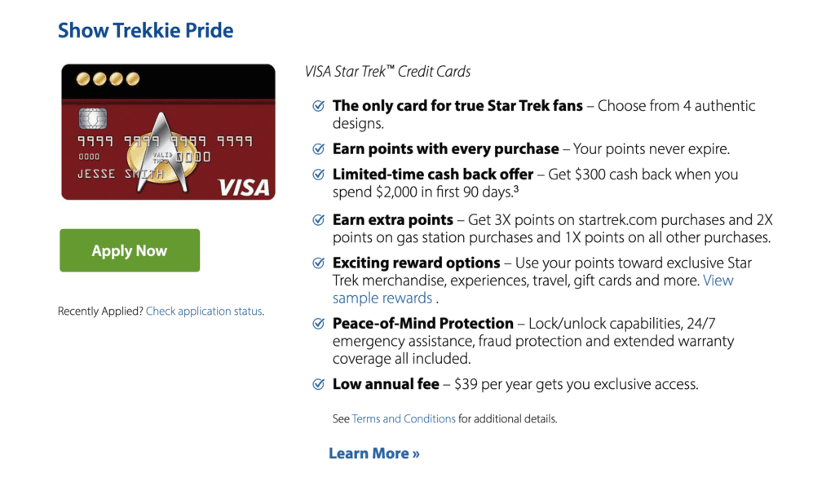Click the Star Trek credit card image
Image resolution: width=835 pixels, height=504 pixels.
(x=168, y=132)
